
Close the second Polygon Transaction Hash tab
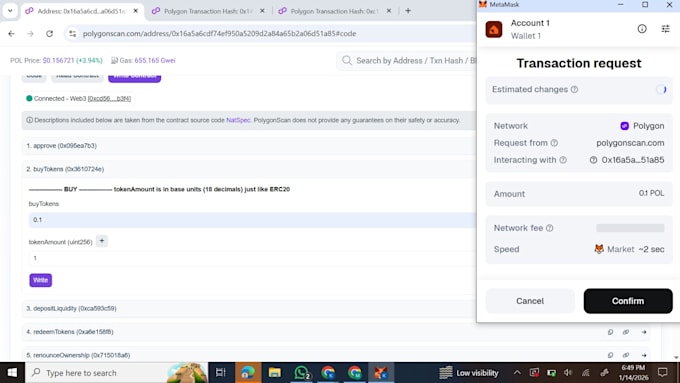[x=389, y=11]
